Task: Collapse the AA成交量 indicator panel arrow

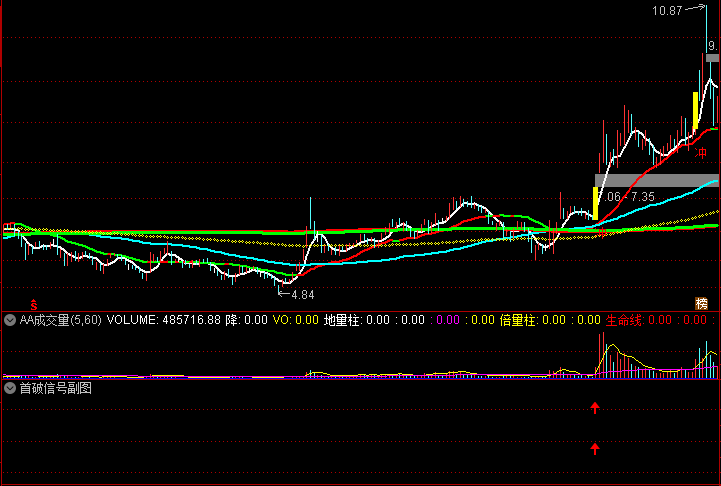Action: point(10,320)
